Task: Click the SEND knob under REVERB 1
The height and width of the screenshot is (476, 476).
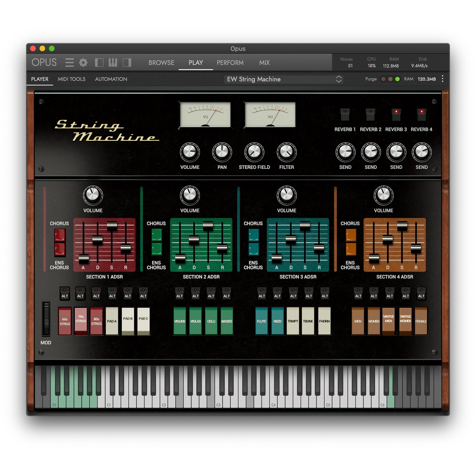Action: pos(345,152)
